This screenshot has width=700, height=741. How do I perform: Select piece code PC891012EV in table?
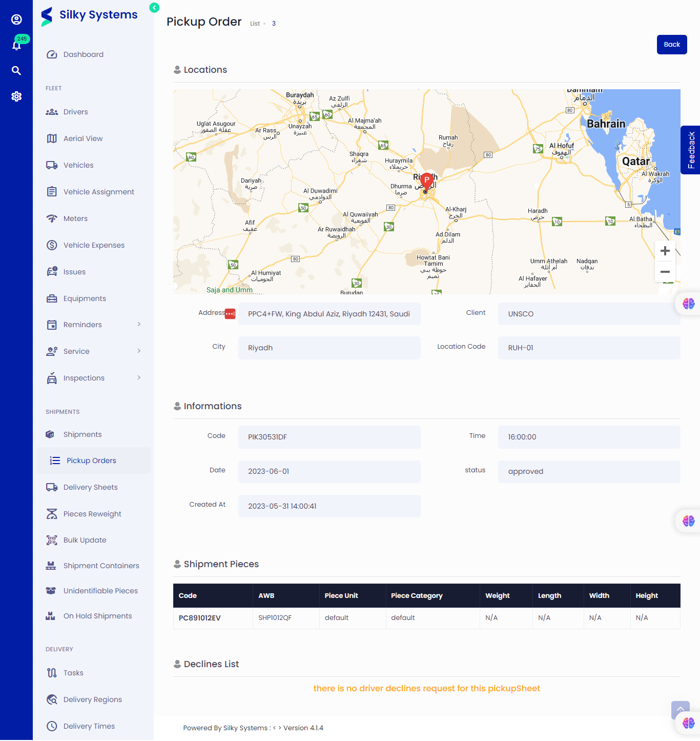pos(199,618)
